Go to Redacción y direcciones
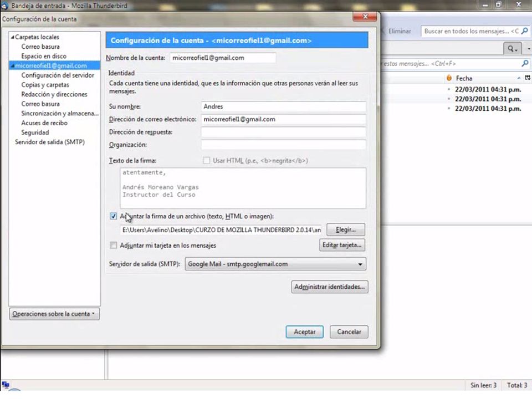Image resolution: width=532 pixels, height=399 pixels. pos(54,94)
